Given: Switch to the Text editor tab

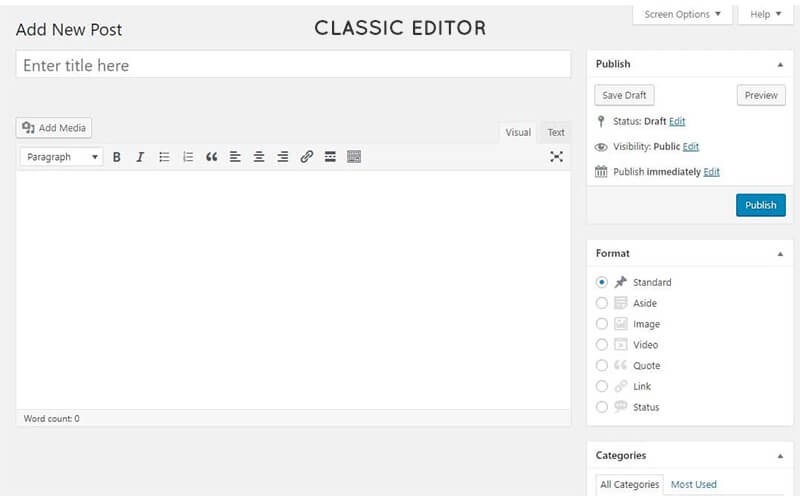Looking at the screenshot, I should [x=556, y=132].
